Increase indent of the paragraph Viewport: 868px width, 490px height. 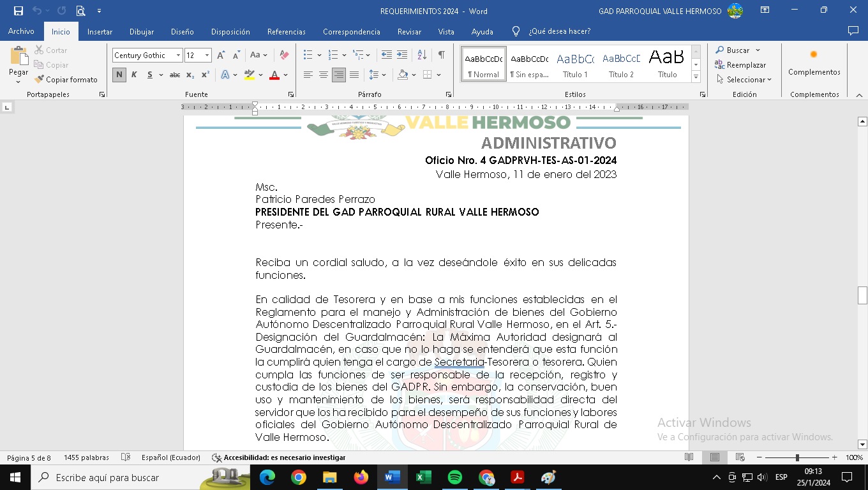[401, 55]
